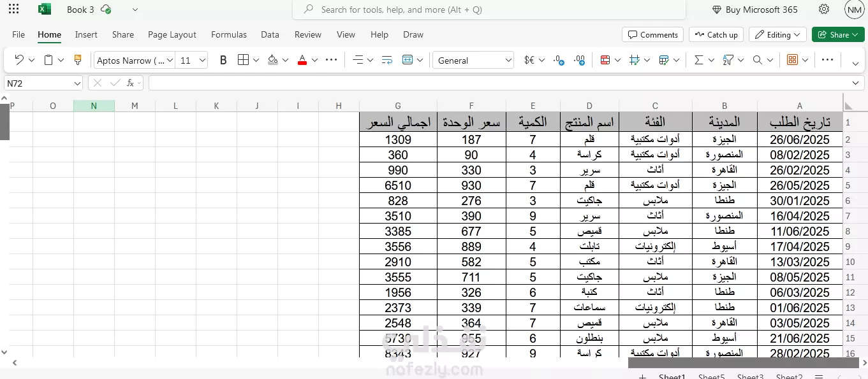
Task: Click Buy Microsoft 365
Action: (754, 10)
